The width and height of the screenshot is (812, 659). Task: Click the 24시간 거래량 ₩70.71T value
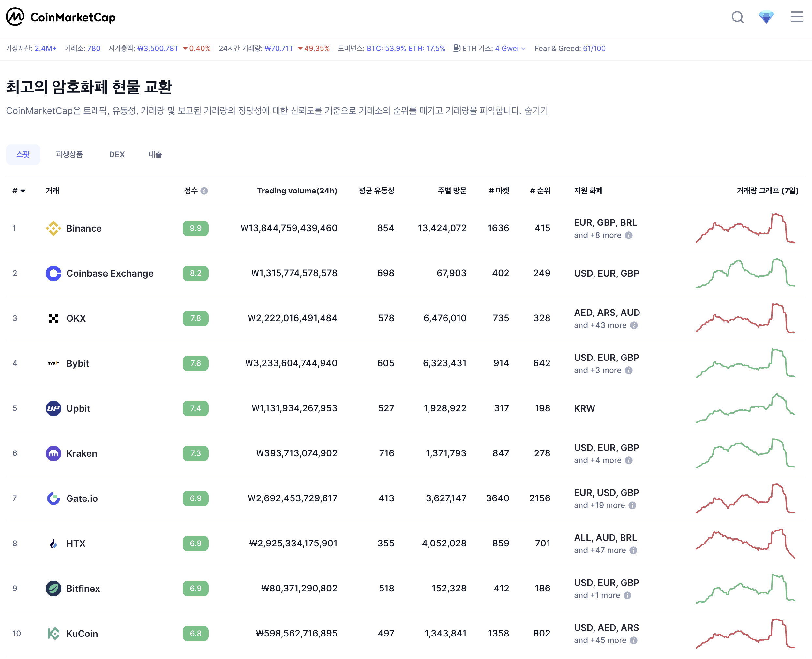(279, 48)
